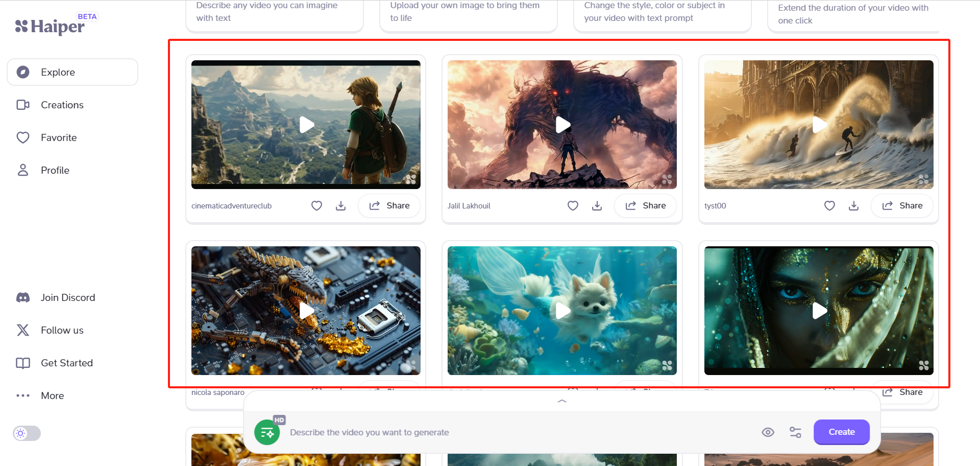The height and width of the screenshot is (466, 980).
Task: Like the Jalil Lakhouil video
Action: [x=573, y=205]
